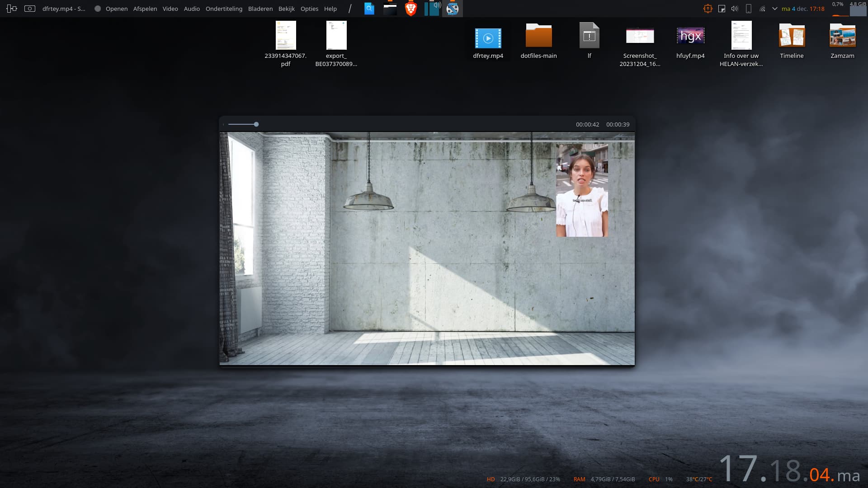
Task: Open the Ondertiteling menu
Action: point(224,9)
